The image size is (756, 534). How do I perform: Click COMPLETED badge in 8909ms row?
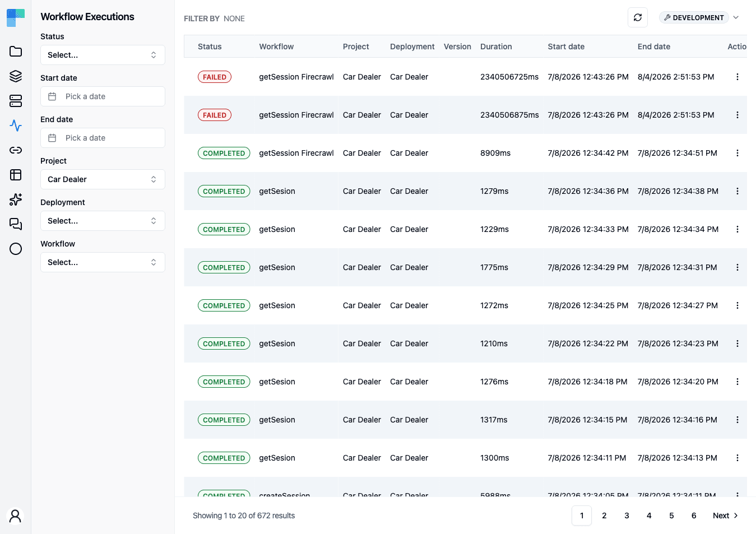point(224,153)
